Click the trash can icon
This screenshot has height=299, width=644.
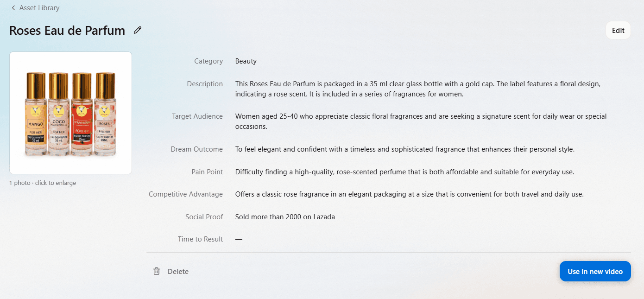coord(157,271)
